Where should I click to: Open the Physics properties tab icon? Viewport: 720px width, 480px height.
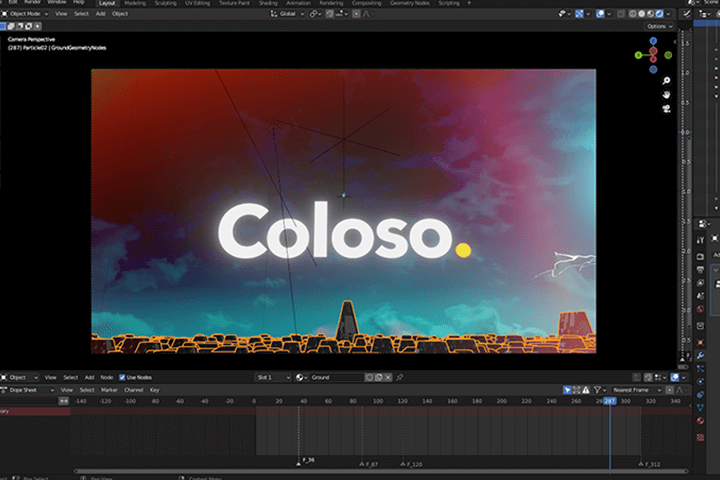pos(700,381)
